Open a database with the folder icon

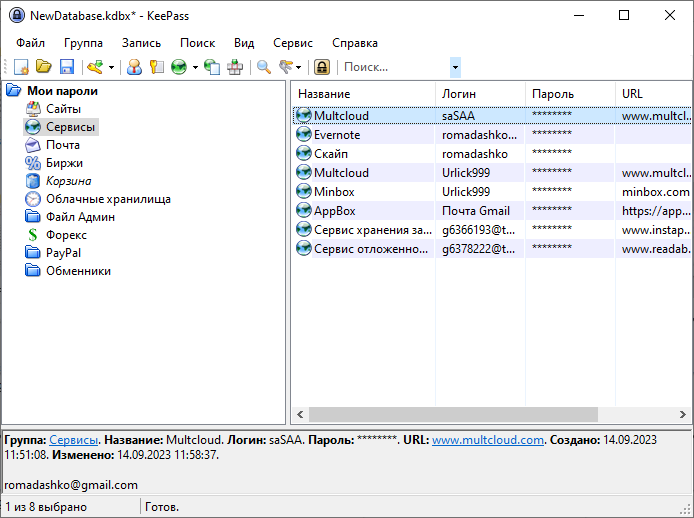tap(44, 67)
